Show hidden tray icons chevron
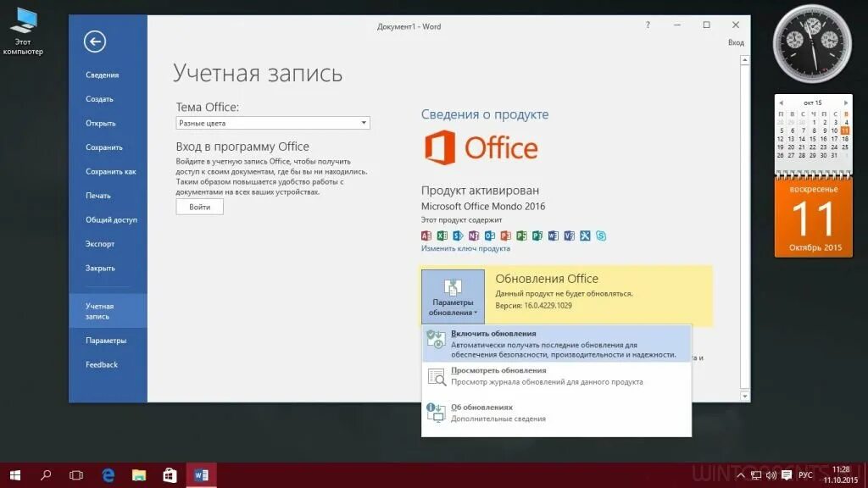868x488 pixels. coord(741,475)
